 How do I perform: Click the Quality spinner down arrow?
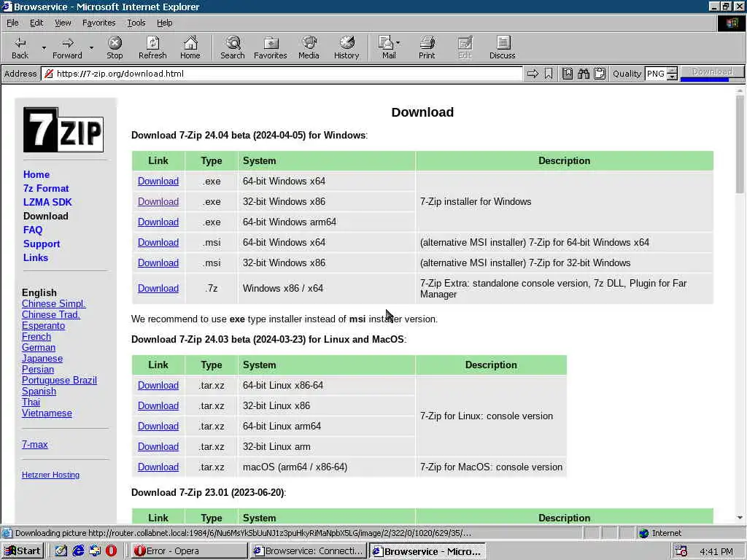(x=672, y=77)
